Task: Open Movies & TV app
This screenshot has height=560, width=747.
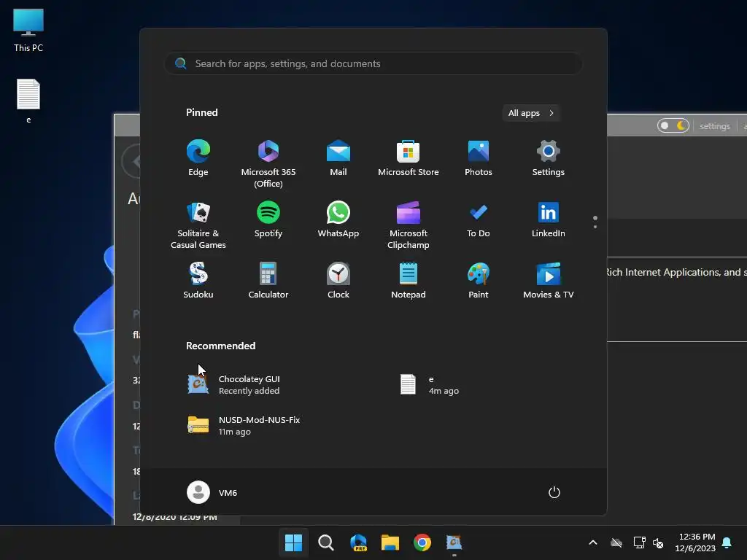Action: point(549,281)
